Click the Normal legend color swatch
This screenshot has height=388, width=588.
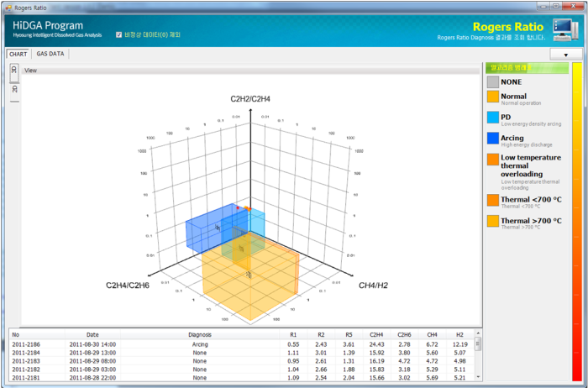[x=493, y=97]
